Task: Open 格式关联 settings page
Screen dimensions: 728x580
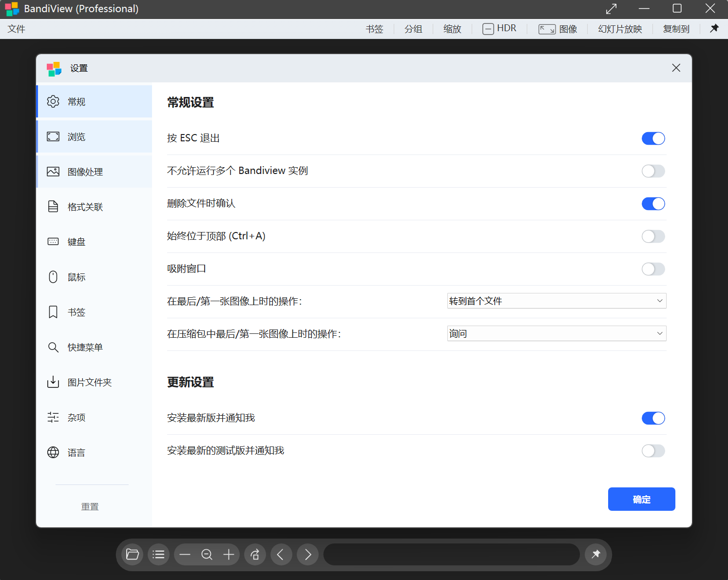Action: [53, 206]
